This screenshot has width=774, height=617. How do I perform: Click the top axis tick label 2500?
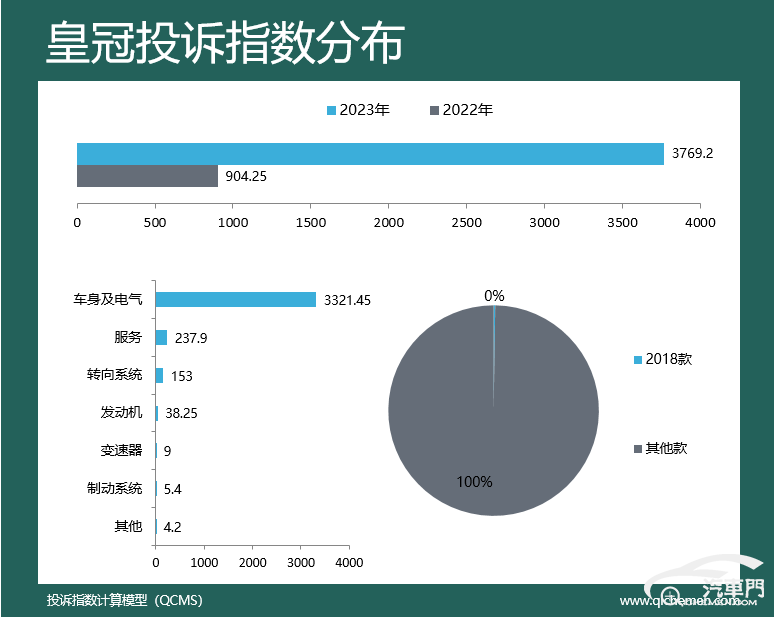tap(466, 223)
